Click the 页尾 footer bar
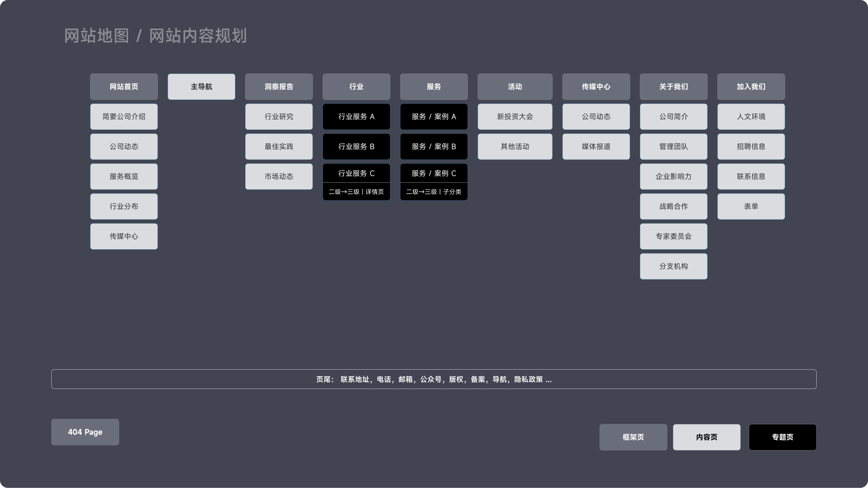This screenshot has width=868, height=488. 434,379
